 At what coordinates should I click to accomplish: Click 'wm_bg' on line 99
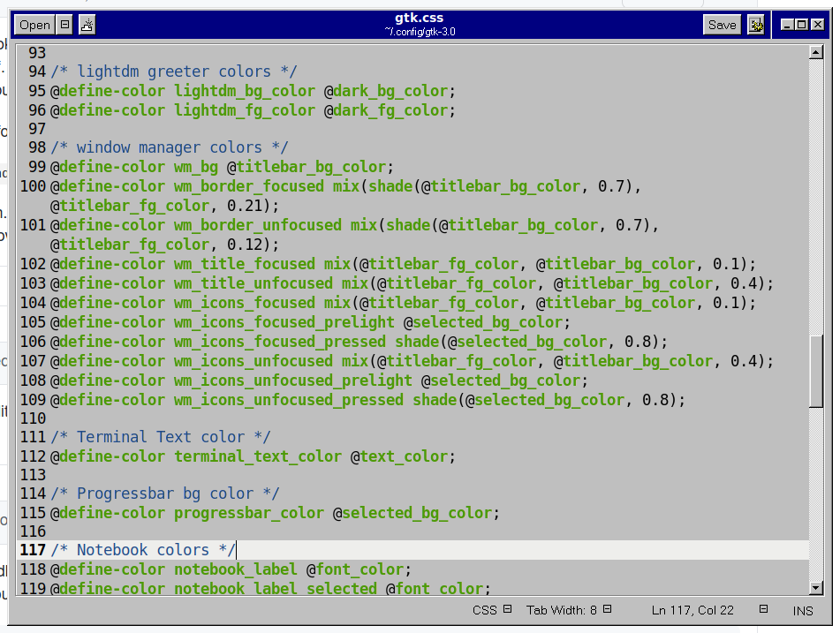click(x=196, y=167)
